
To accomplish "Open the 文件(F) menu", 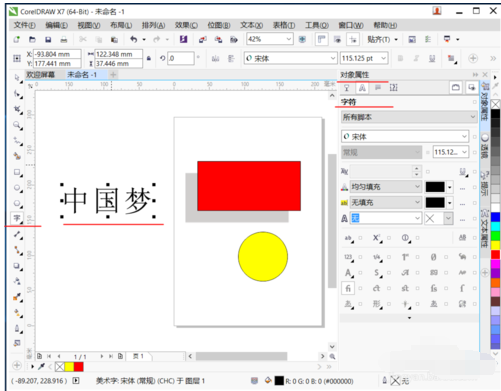I will point(24,25).
